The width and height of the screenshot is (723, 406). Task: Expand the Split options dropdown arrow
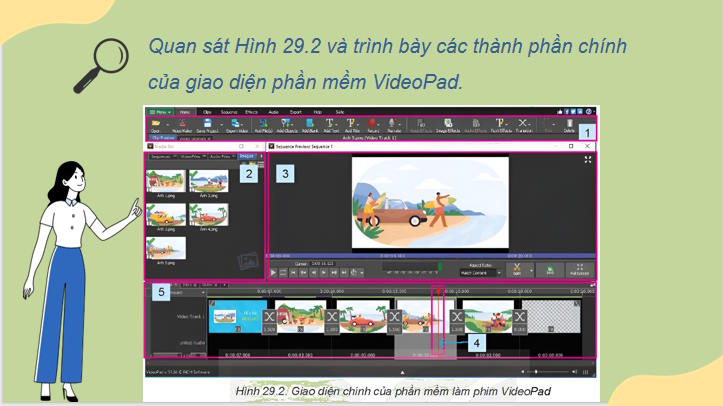(531, 270)
